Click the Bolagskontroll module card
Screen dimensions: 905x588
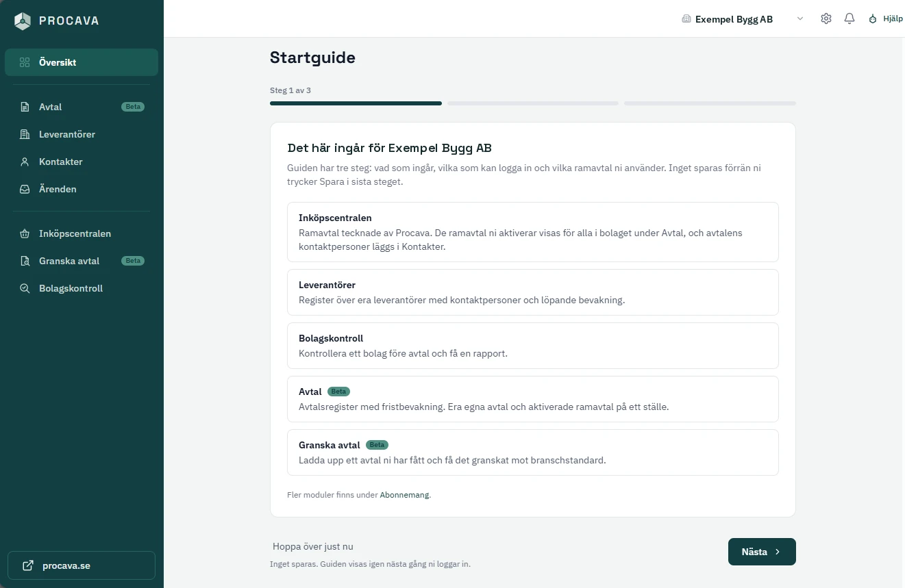click(x=533, y=346)
